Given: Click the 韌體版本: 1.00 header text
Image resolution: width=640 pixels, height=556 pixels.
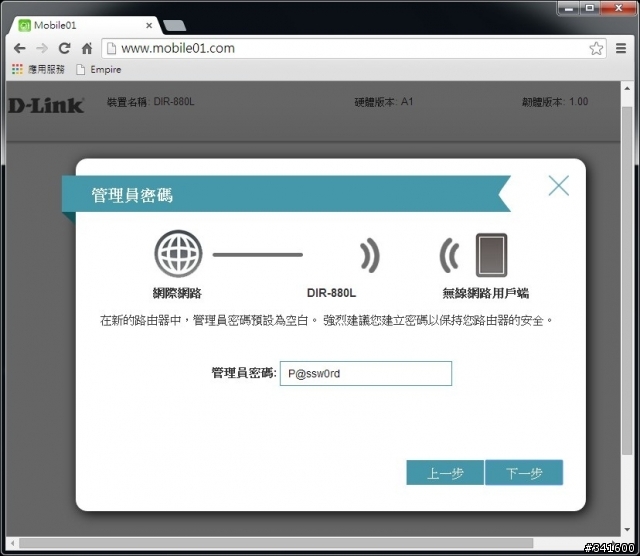Looking at the screenshot, I should click(555, 102).
